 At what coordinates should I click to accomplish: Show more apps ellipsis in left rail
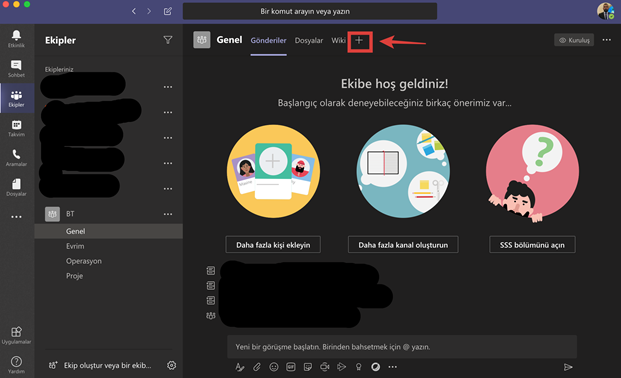click(16, 217)
